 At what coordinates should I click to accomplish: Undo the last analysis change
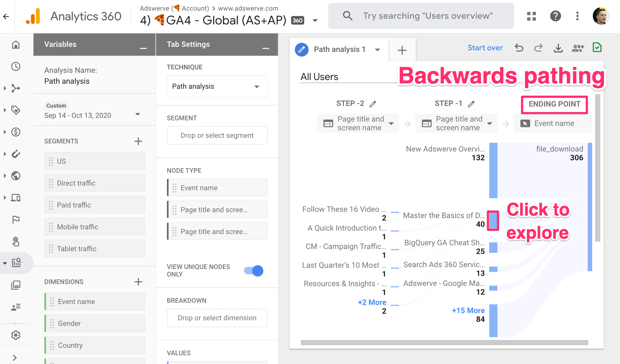[x=519, y=48]
